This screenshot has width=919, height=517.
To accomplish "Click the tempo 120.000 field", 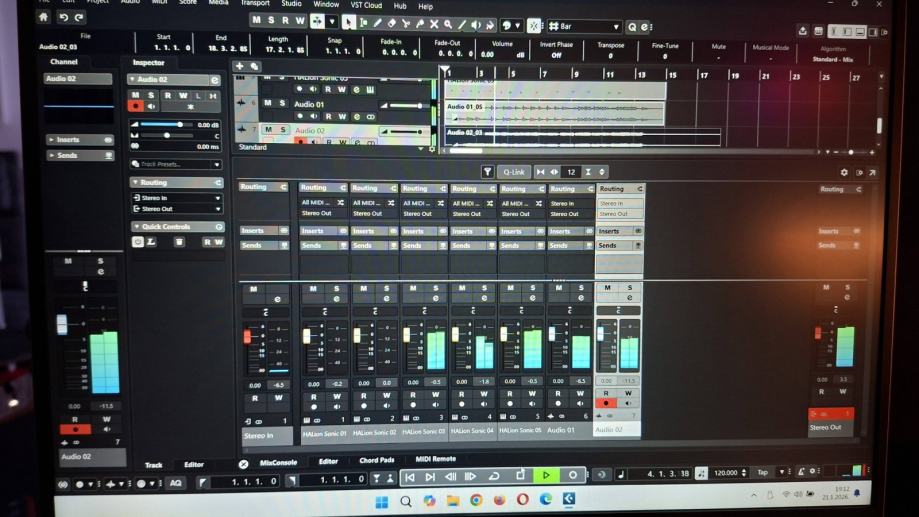I will coord(726,472).
